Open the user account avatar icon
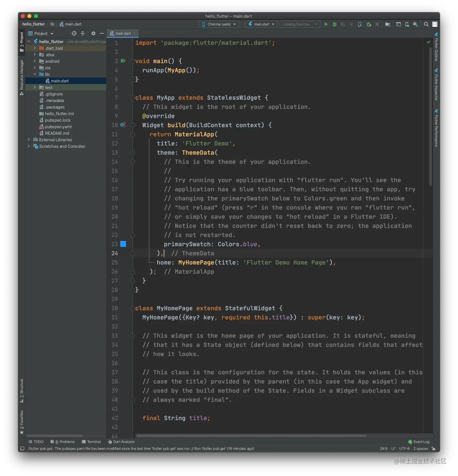This screenshot has height=476, width=458. pyautogui.click(x=435, y=24)
